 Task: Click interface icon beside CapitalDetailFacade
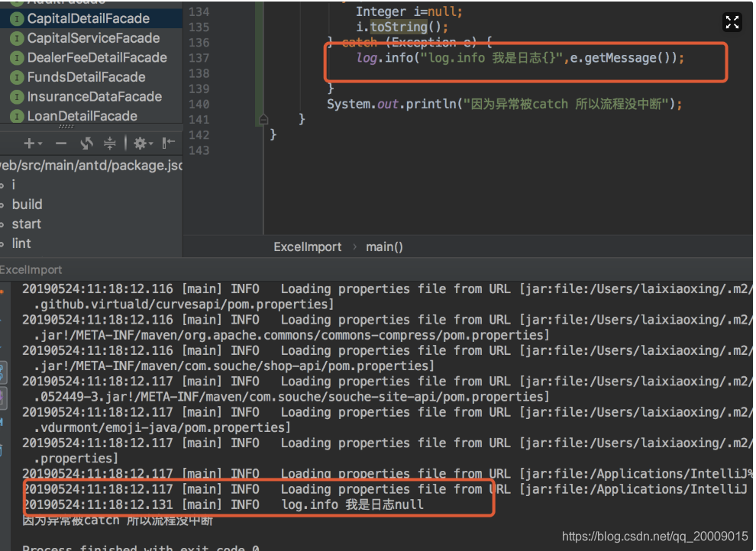17,19
